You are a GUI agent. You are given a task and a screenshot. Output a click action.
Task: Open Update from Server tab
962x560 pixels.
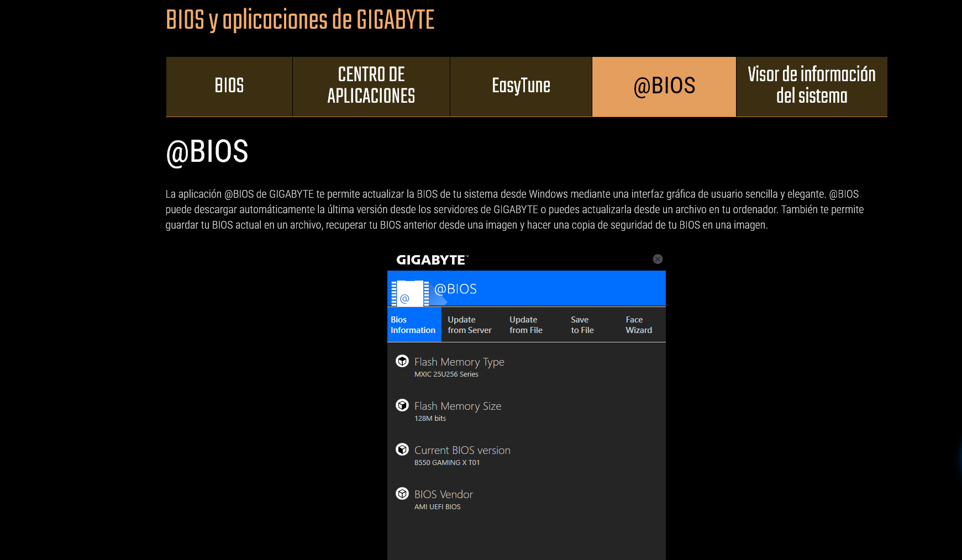[x=470, y=325]
